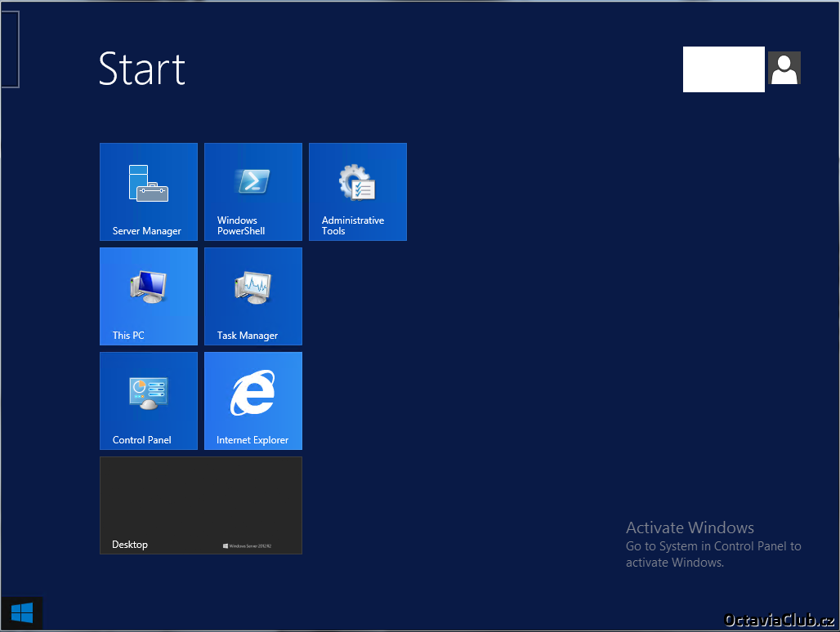
Task: Open Administrative Tools gear icon
Action: tap(357, 182)
